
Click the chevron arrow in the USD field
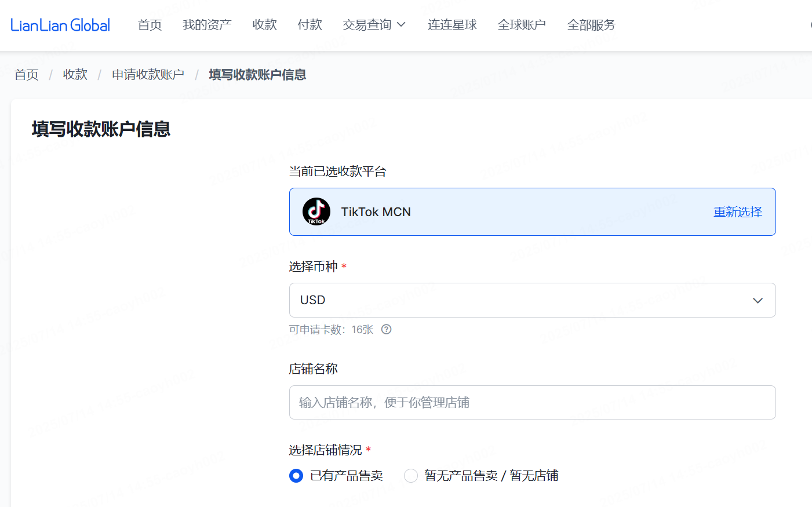pos(758,300)
